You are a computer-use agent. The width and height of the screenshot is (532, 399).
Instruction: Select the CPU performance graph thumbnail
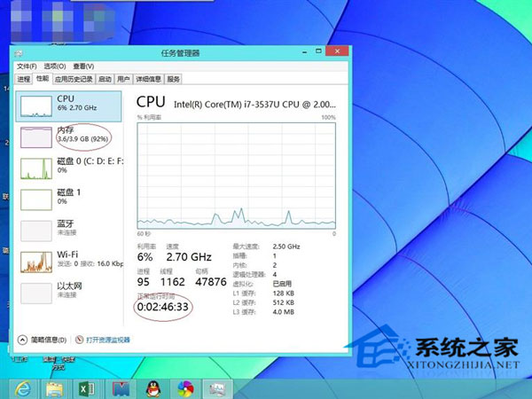[x=36, y=106]
